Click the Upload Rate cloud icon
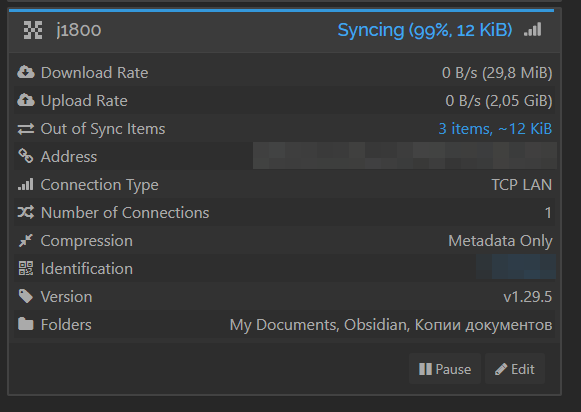The width and height of the screenshot is (581, 412). [x=26, y=100]
